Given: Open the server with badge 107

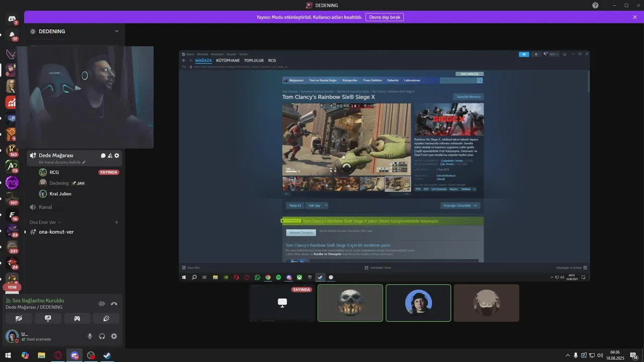Looking at the screenshot, I should coord(12,199).
